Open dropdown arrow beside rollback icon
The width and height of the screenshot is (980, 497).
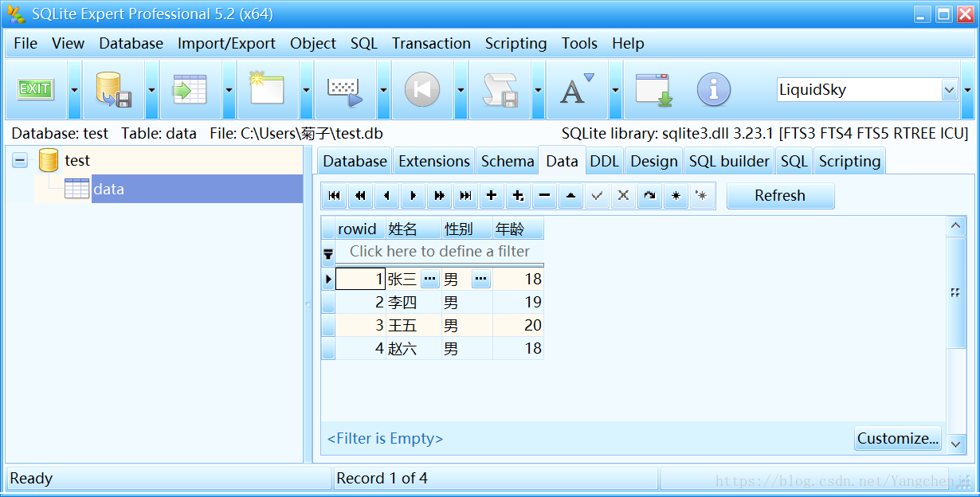(461, 89)
